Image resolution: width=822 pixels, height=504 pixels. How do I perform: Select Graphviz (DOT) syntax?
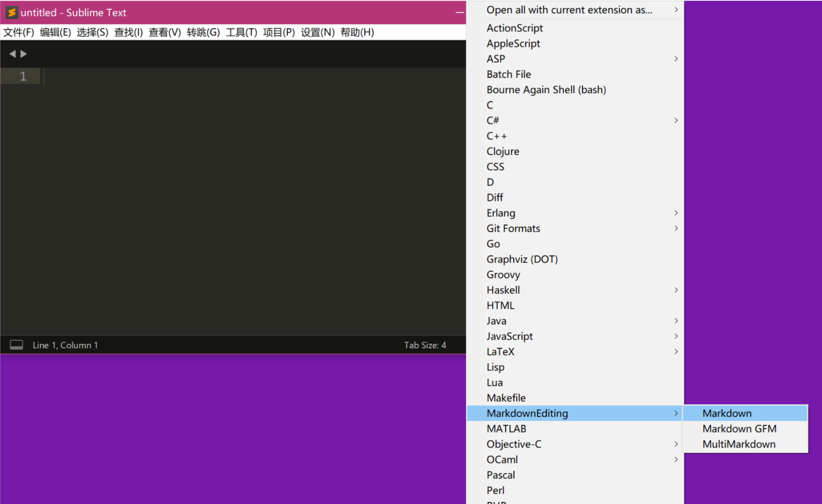[575, 259]
